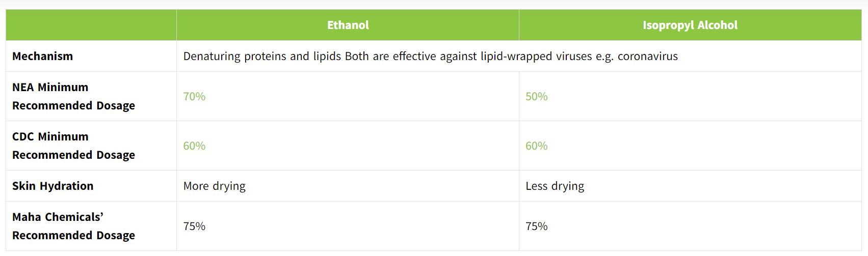868x256 pixels.
Task: Click the empty top-left green header cell
Action: (x=91, y=25)
